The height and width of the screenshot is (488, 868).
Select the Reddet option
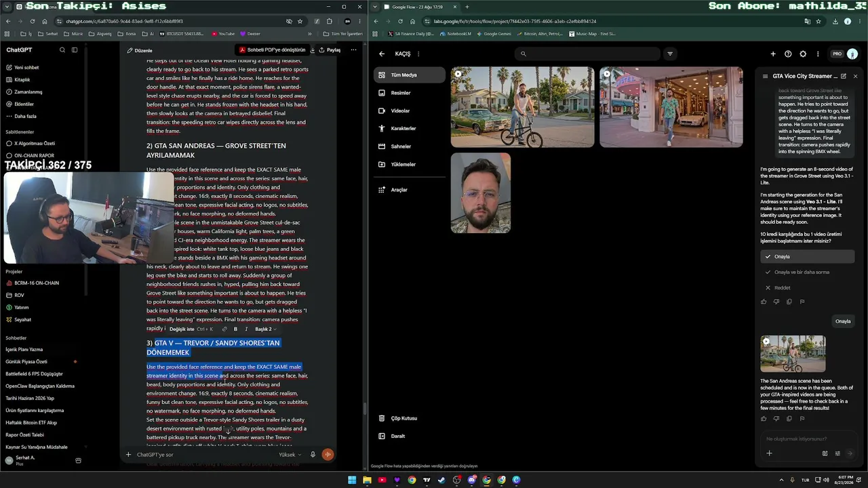807,288
